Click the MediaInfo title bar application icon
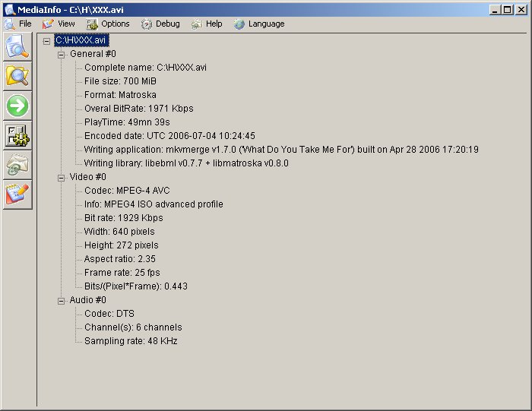Screen dimensions: 532x411 point(10,9)
